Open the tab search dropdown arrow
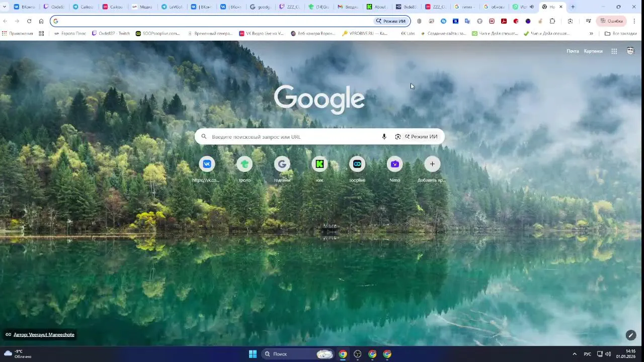Image resolution: width=644 pixels, height=362 pixels. click(x=5, y=7)
